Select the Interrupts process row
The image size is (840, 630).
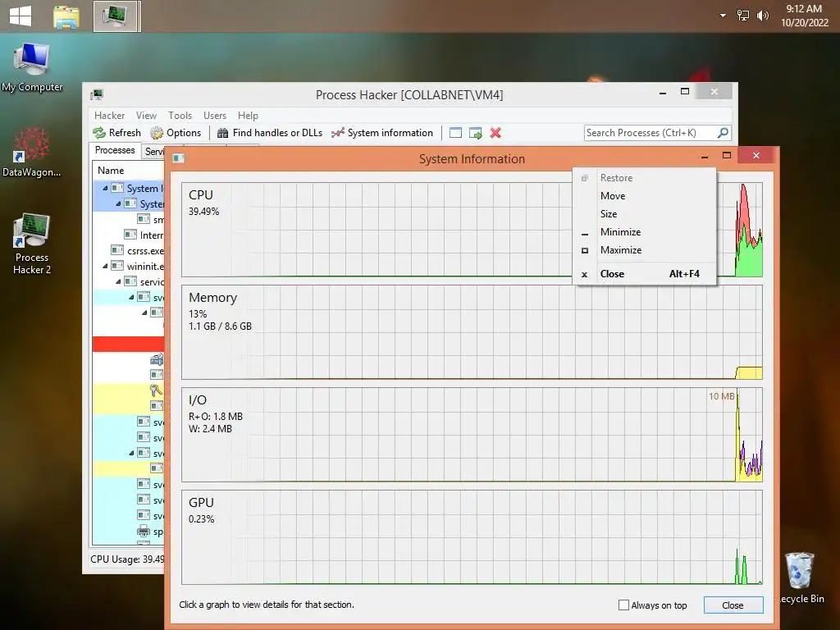129,235
